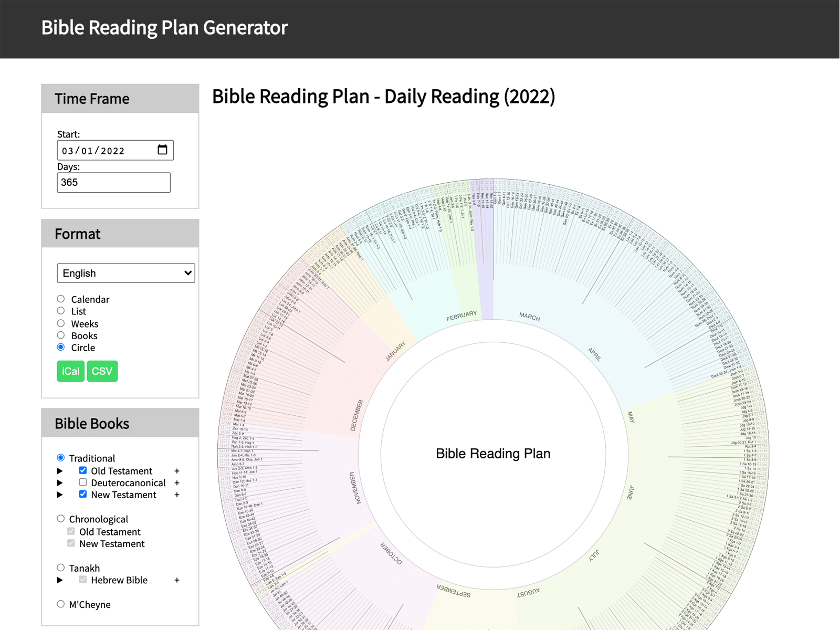Open the English language dropdown
Viewport: 840px width, 630px height.
click(x=126, y=273)
